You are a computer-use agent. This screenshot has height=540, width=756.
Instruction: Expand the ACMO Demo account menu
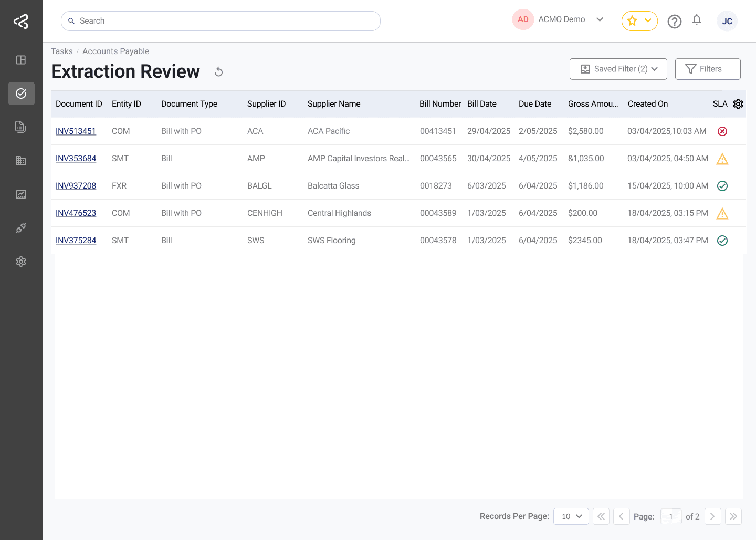click(600, 19)
